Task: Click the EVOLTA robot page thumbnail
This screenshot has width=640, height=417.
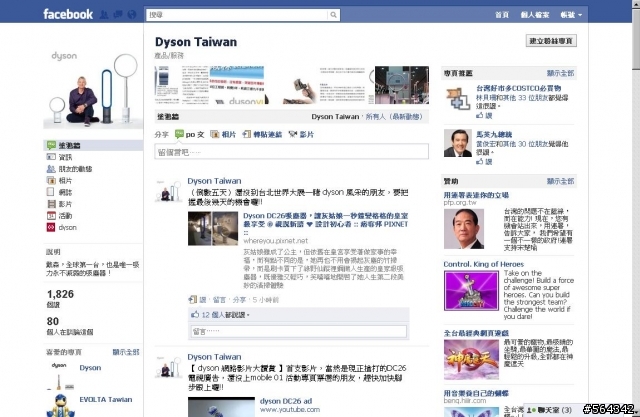Action: pyautogui.click(x=61, y=405)
